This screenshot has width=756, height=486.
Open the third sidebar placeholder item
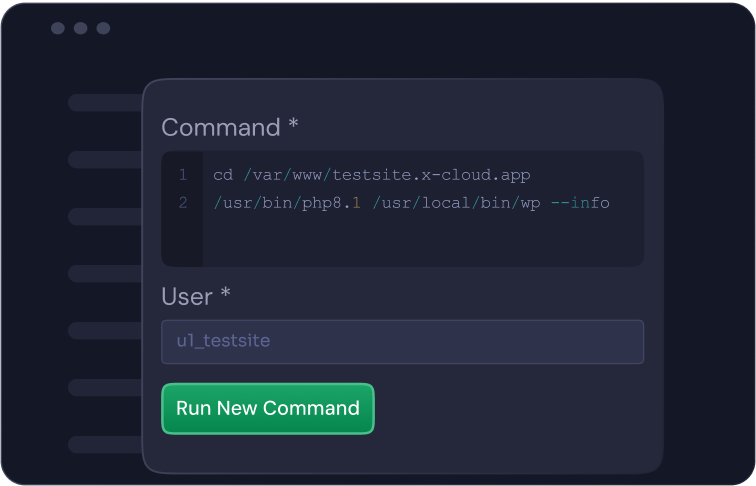point(105,216)
